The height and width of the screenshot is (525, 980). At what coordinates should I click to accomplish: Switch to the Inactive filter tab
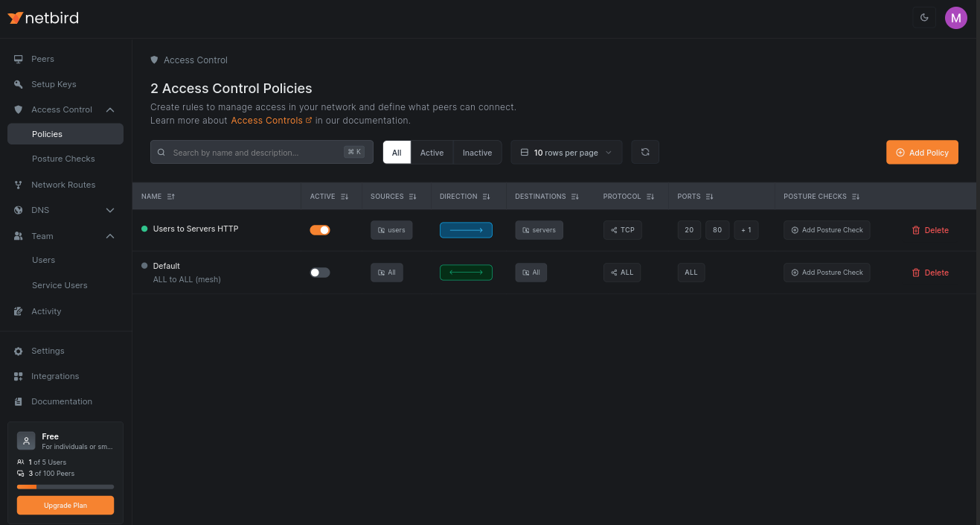477,152
